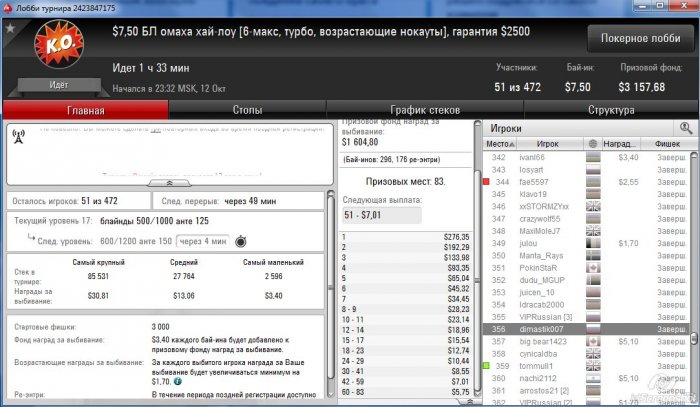Click the players list scrollbar thumb
The width and height of the screenshot is (700, 407).
coord(694,339)
